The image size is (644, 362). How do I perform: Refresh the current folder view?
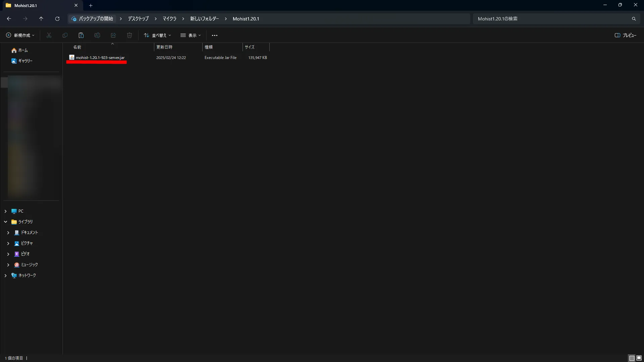(x=57, y=19)
